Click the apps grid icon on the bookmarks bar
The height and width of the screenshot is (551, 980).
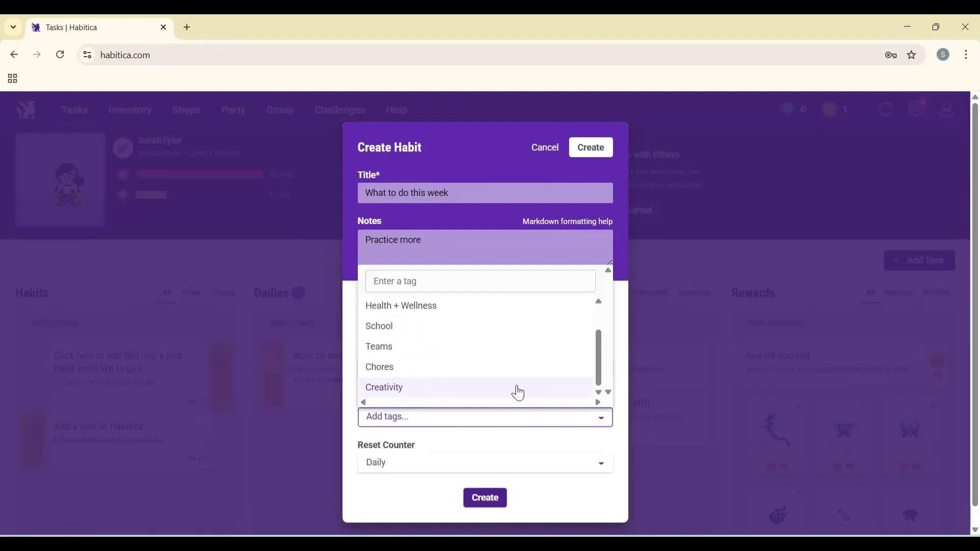pyautogui.click(x=11, y=79)
